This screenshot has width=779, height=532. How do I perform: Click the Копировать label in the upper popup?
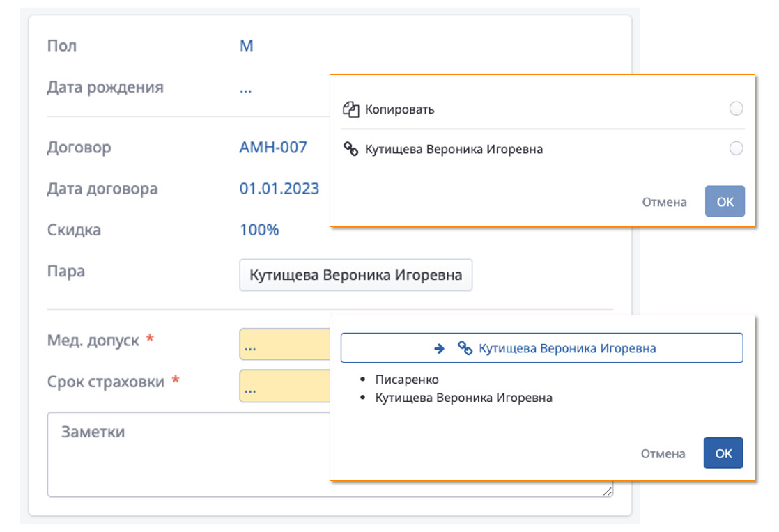[399, 109]
